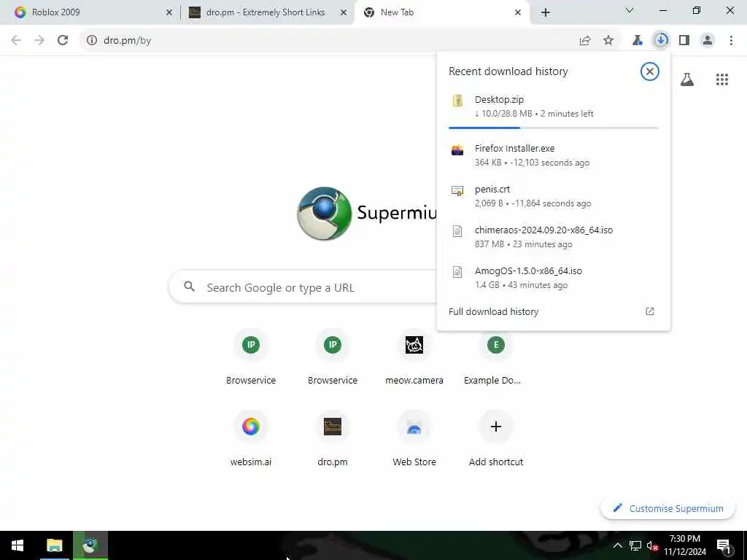Close the New Tab tab
The width and height of the screenshot is (747, 560).
pos(518,13)
